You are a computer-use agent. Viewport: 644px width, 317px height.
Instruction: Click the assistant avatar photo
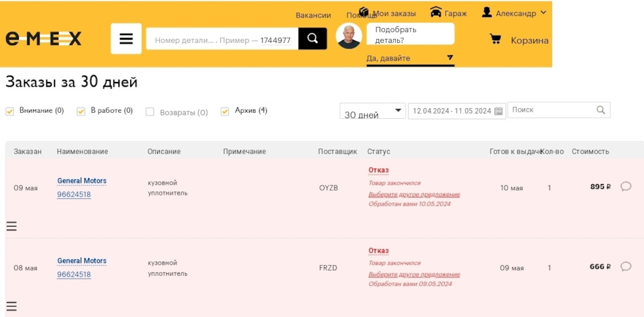[x=349, y=37]
